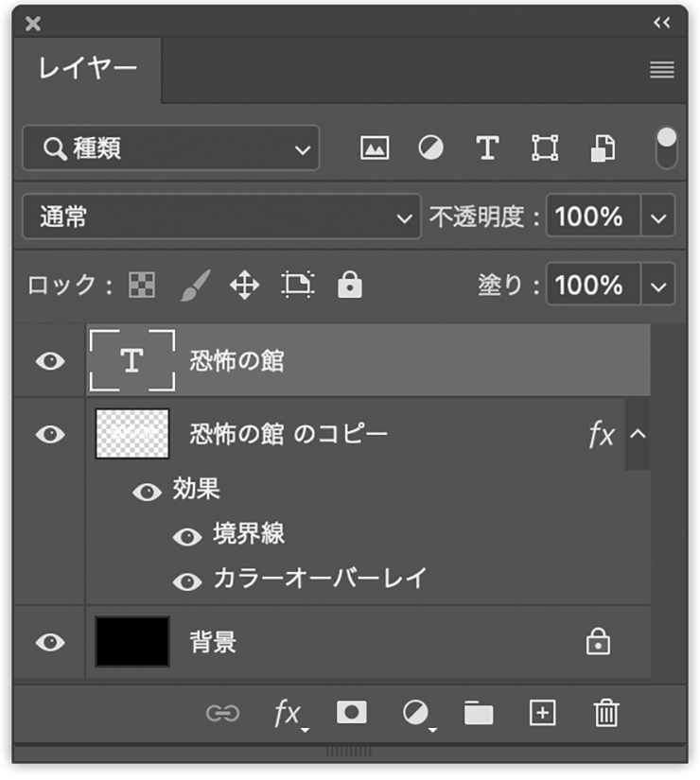Screen dimensions: 700x780
Task: Open the Layers panel hamburger menu
Action: 661,70
